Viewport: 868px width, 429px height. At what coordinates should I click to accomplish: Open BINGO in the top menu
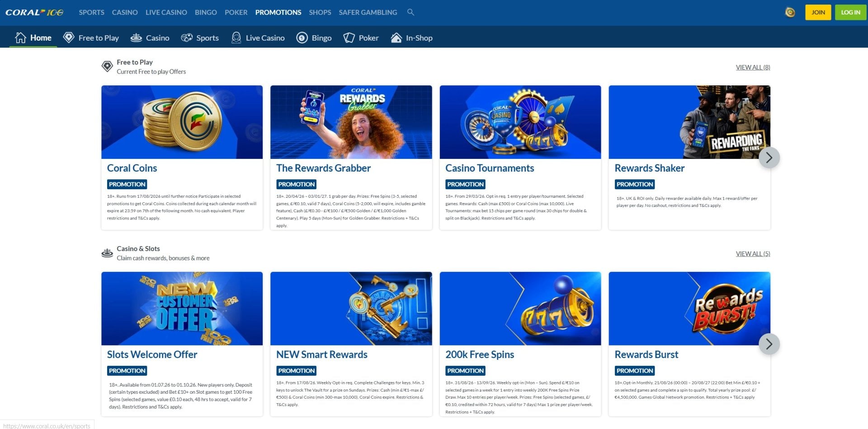[x=206, y=12]
